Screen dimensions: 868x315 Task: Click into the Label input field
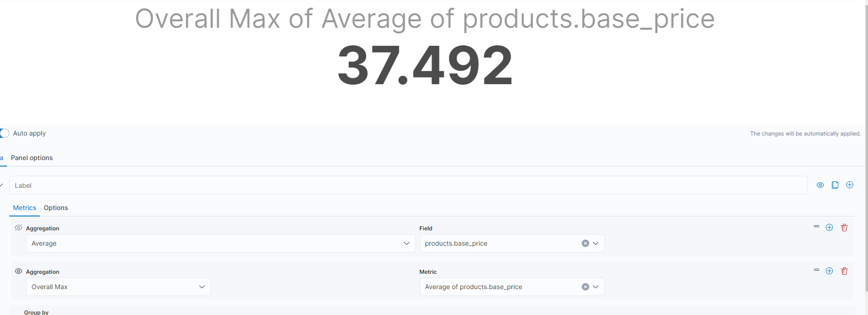pyautogui.click(x=408, y=185)
